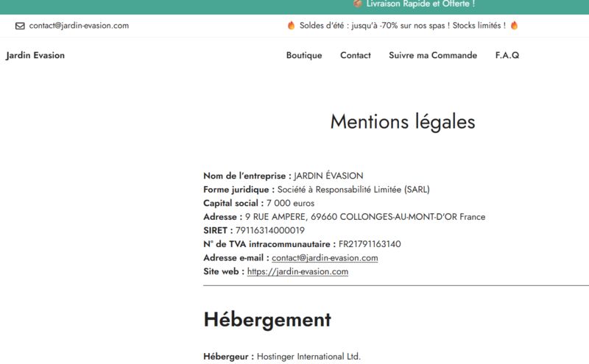The image size is (589, 364).
Task: Click the Forme juridique label
Action: (239, 190)
